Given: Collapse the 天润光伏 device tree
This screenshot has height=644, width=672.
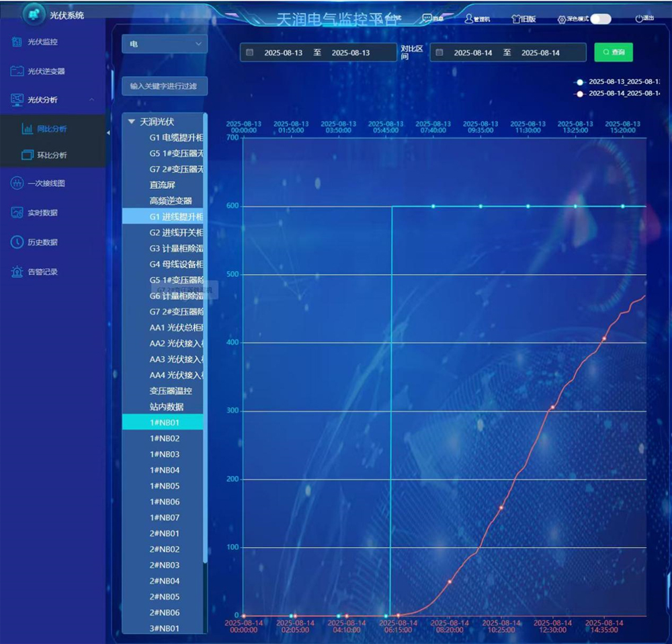Looking at the screenshot, I should click(130, 121).
